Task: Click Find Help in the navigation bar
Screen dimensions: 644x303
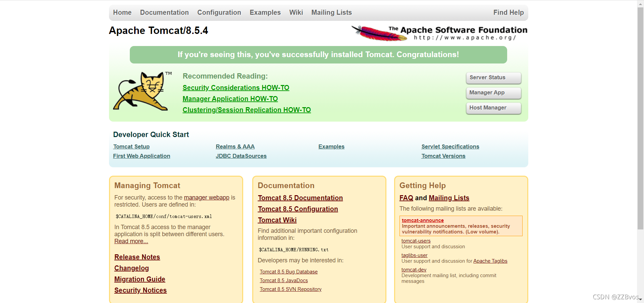Action: coord(508,12)
